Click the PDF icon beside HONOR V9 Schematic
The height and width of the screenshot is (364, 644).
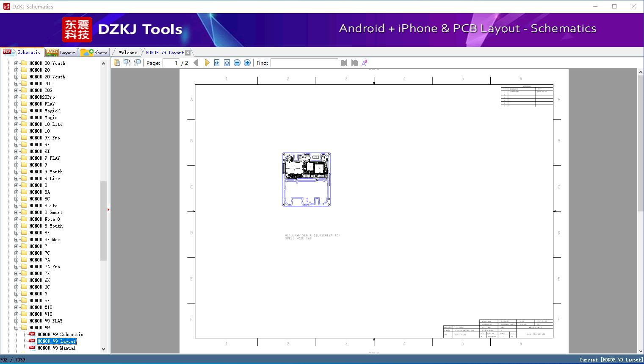click(x=32, y=334)
